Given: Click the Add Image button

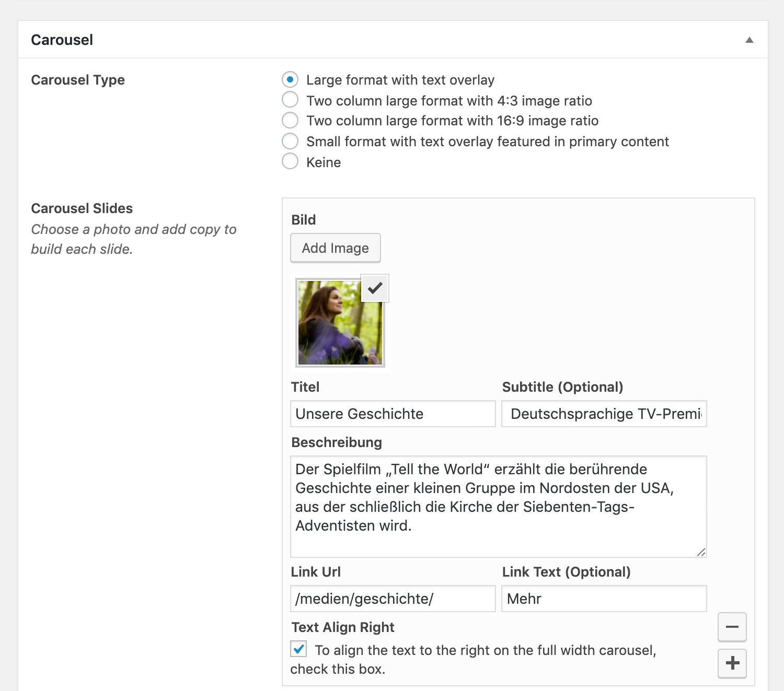Looking at the screenshot, I should (335, 248).
